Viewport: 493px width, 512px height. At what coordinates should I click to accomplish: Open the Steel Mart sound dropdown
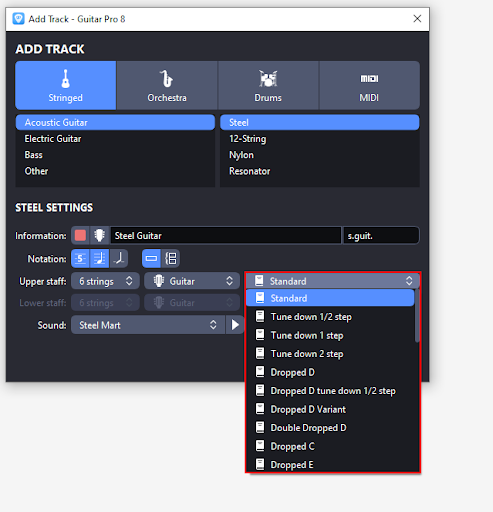pos(148,325)
